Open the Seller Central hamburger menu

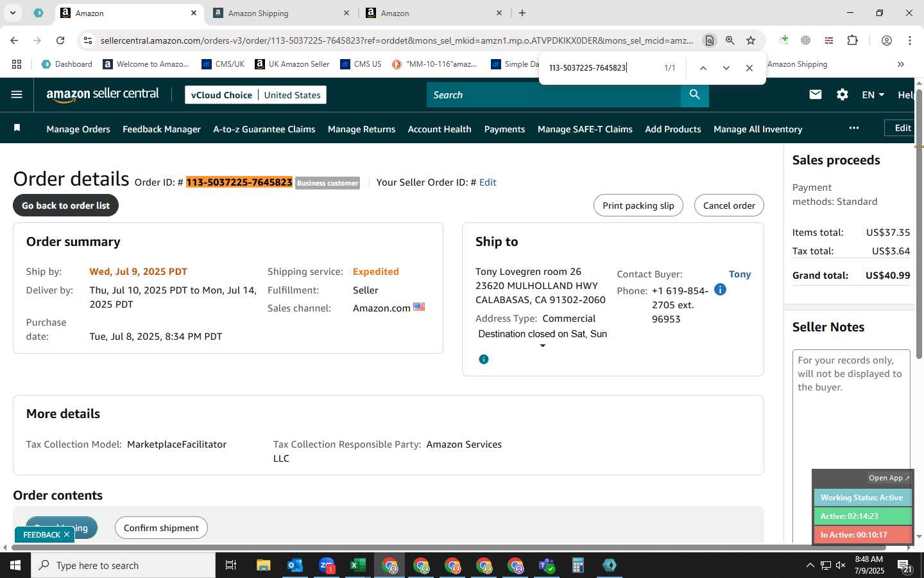(17, 94)
